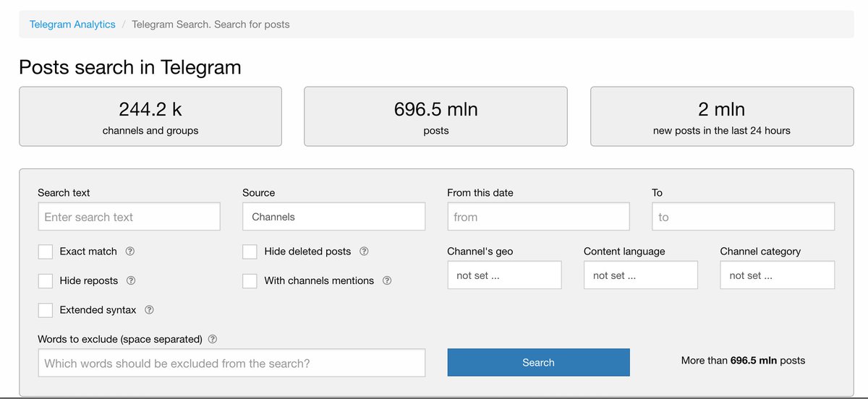The height and width of the screenshot is (399, 868).
Task: Click the help icon beside Hide deleted posts
Action: (x=364, y=252)
